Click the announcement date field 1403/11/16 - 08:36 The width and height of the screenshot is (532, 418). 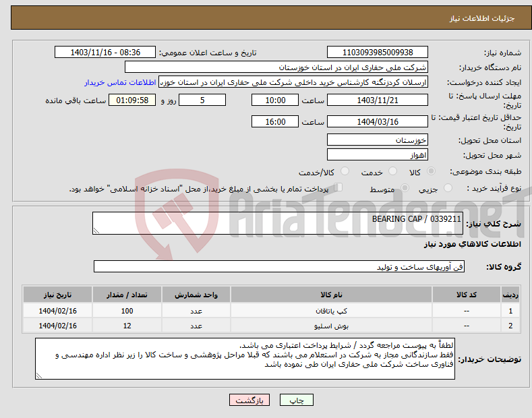[x=105, y=53]
